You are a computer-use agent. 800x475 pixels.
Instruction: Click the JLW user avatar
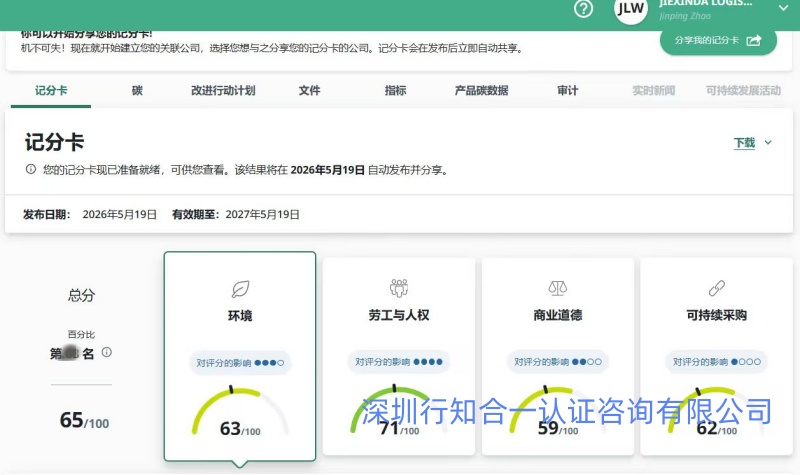631,9
